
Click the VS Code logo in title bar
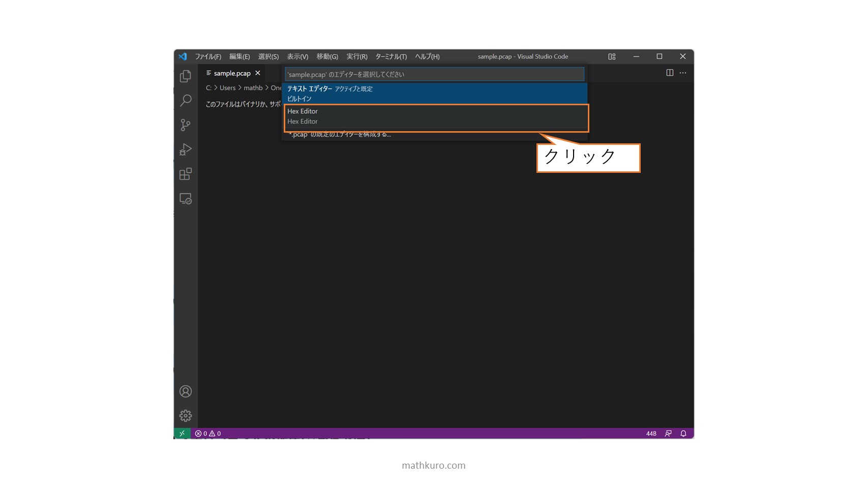click(x=183, y=56)
